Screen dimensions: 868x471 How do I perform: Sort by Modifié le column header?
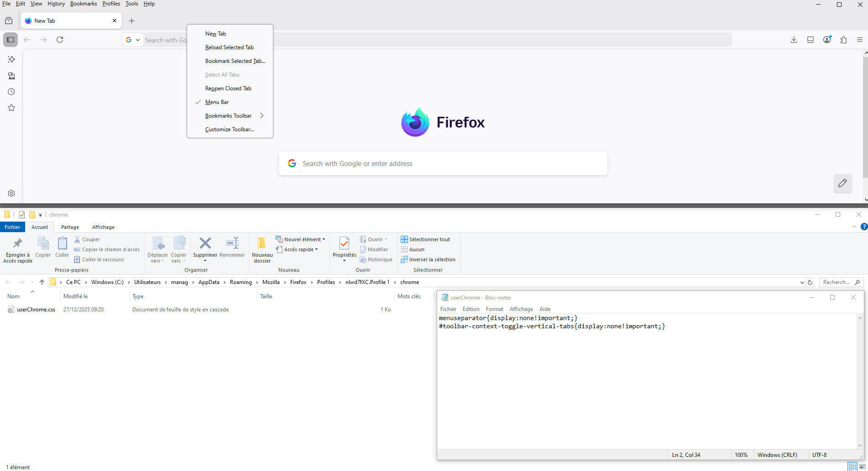76,296
